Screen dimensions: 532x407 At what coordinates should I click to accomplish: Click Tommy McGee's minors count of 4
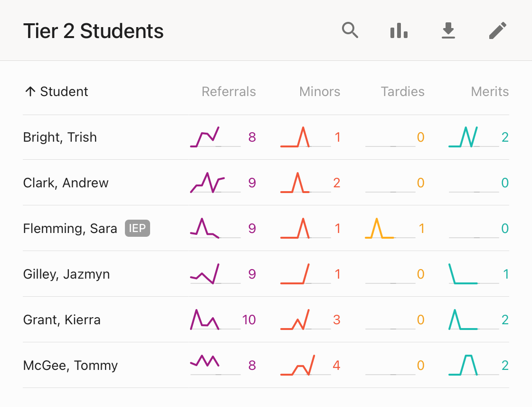336,366
